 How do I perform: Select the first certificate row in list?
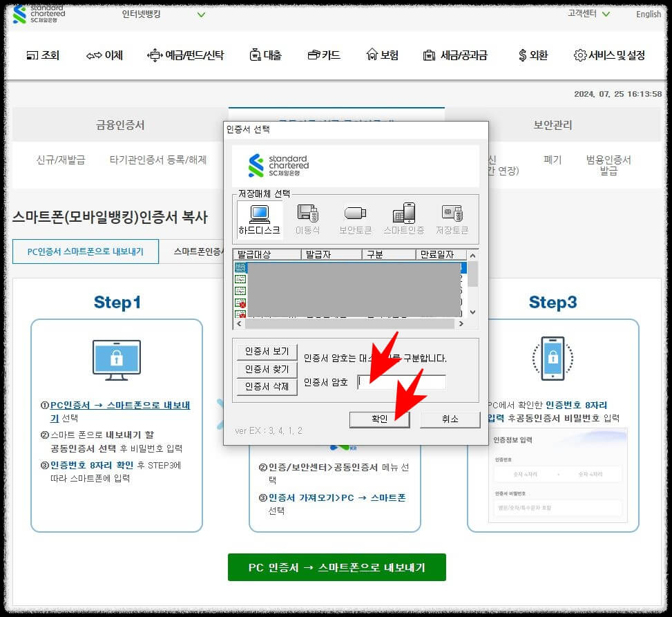point(350,267)
